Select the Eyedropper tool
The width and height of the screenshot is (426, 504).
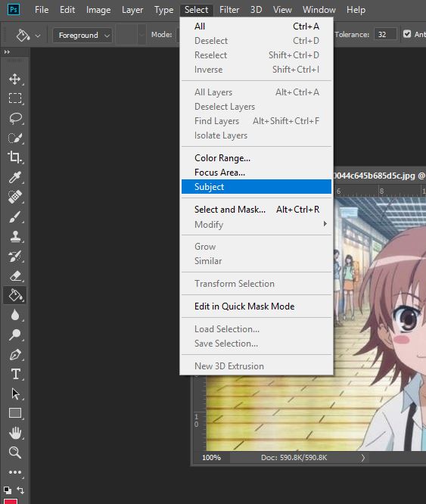click(x=15, y=177)
